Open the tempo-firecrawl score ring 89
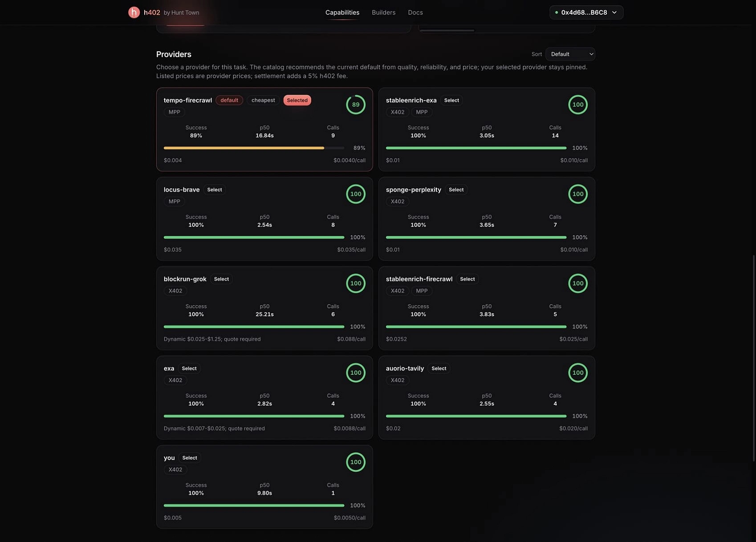Viewport: 756px width, 542px height. 355,105
